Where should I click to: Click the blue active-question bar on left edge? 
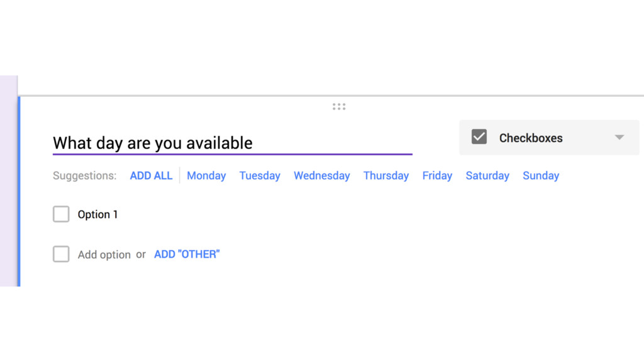[x=19, y=191]
